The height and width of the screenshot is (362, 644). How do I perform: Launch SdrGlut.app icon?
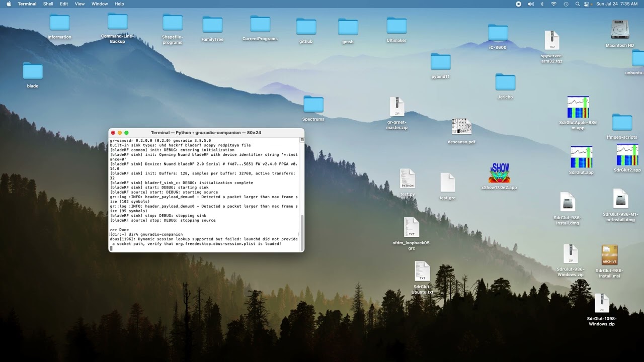pyautogui.click(x=581, y=157)
